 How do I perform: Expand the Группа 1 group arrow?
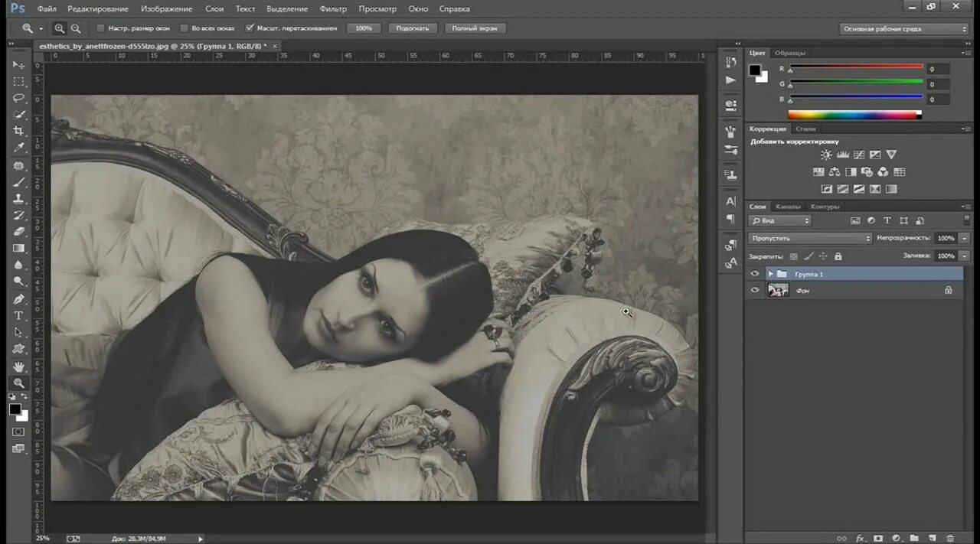770,274
